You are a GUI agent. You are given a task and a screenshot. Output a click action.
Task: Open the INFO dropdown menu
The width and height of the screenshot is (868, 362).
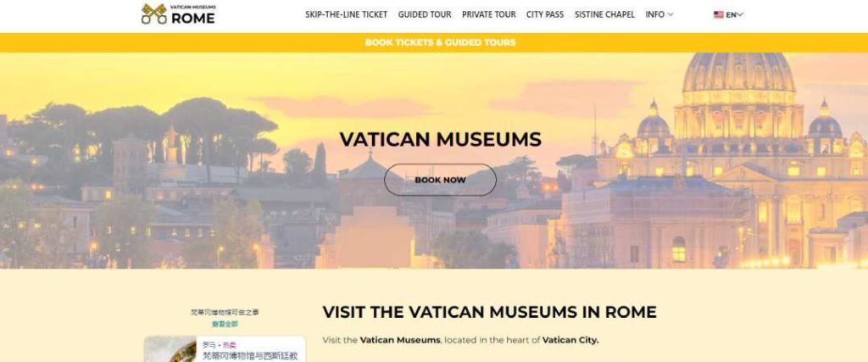tap(659, 15)
